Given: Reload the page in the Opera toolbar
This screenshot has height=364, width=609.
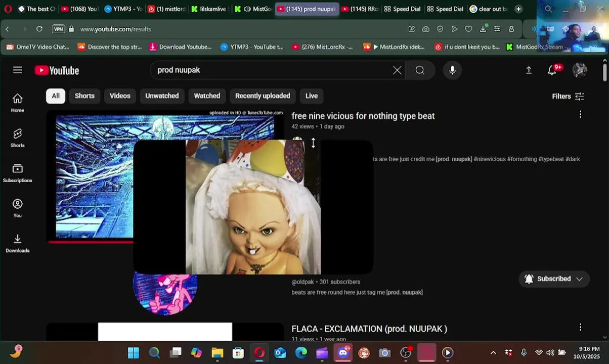Looking at the screenshot, I should tap(39, 29).
